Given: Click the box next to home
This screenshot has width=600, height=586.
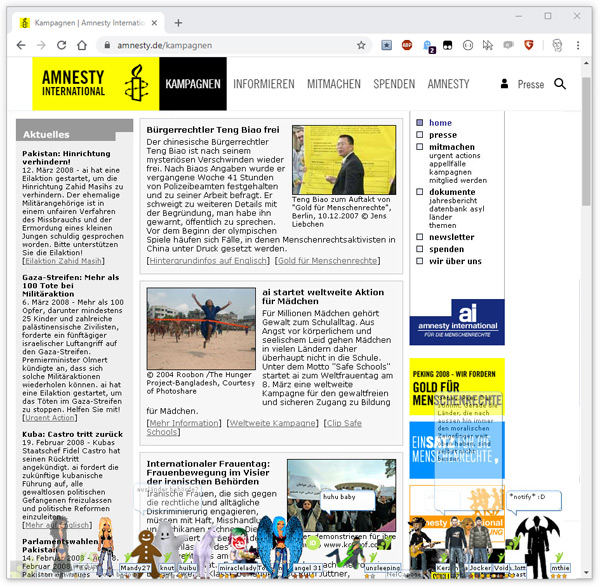Looking at the screenshot, I should [420, 123].
